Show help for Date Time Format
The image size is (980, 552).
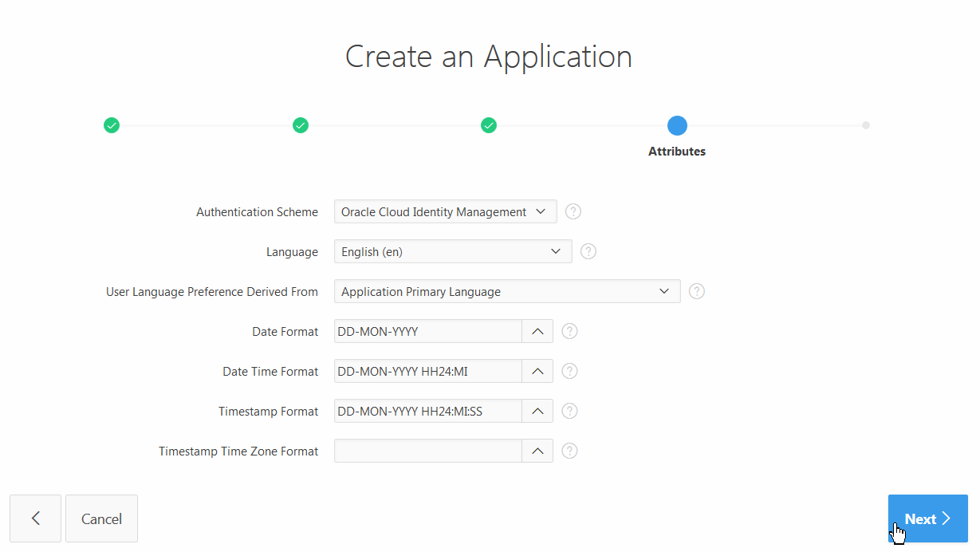point(569,371)
